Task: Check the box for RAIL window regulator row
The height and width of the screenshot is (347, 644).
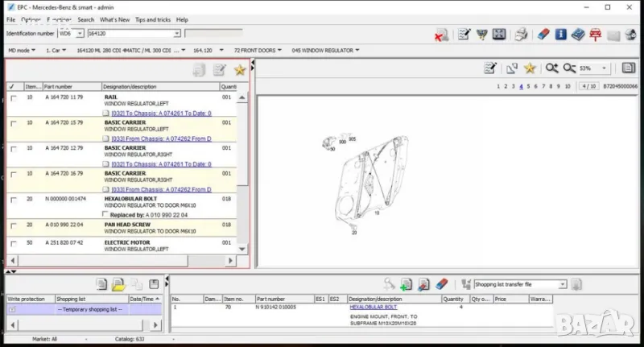Action: (13, 97)
